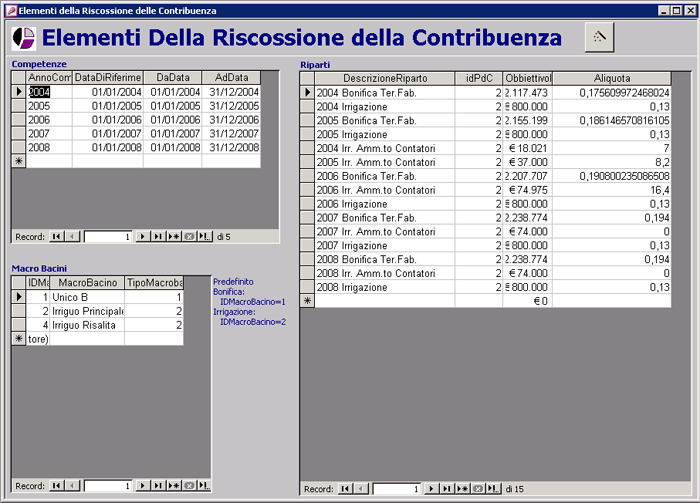Click the new-row asterisk selector in Riparti
The width and height of the screenshot is (700, 503).
[307, 300]
